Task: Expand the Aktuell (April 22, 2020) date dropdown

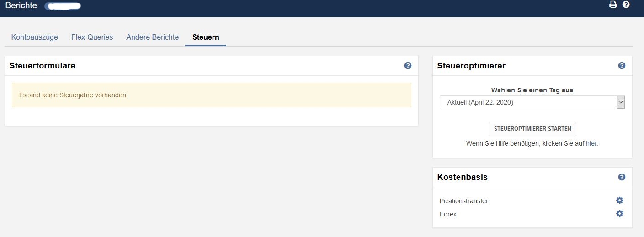Action: pyautogui.click(x=532, y=102)
